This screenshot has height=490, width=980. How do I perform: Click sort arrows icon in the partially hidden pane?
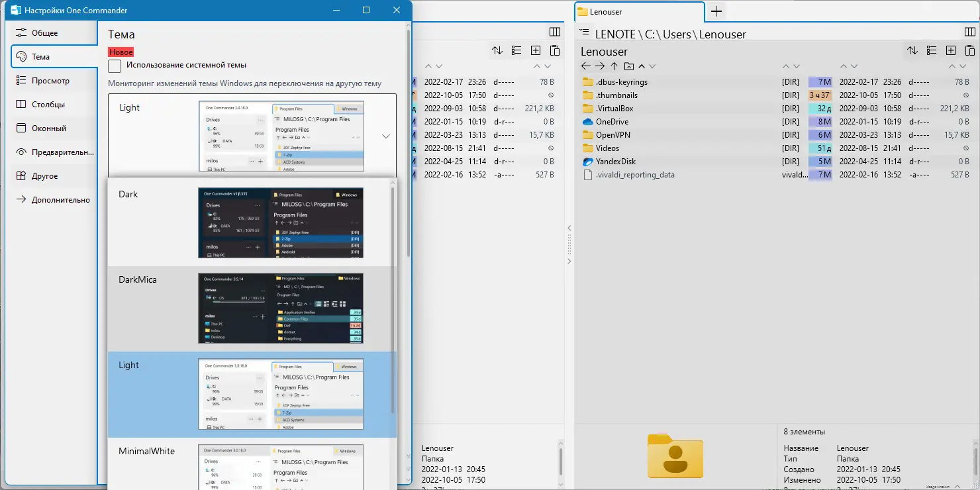tap(497, 50)
